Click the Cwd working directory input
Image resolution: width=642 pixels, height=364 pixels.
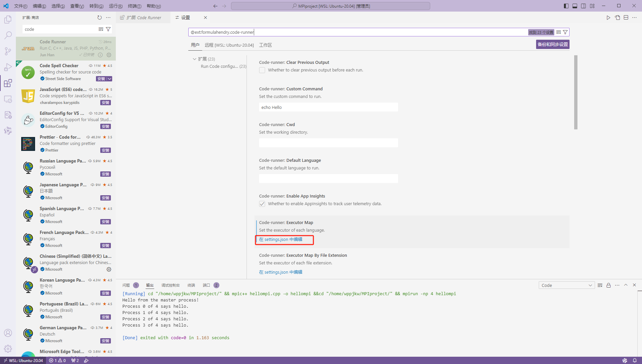329,143
